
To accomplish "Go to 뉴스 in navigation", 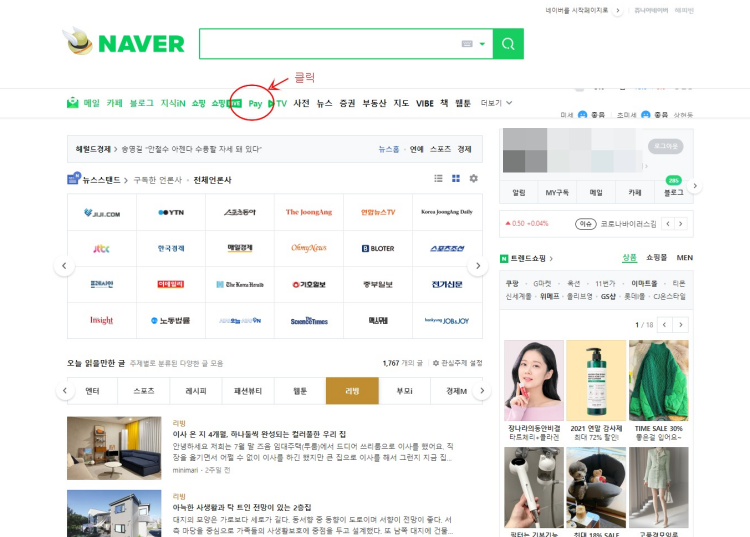I will point(324,103).
